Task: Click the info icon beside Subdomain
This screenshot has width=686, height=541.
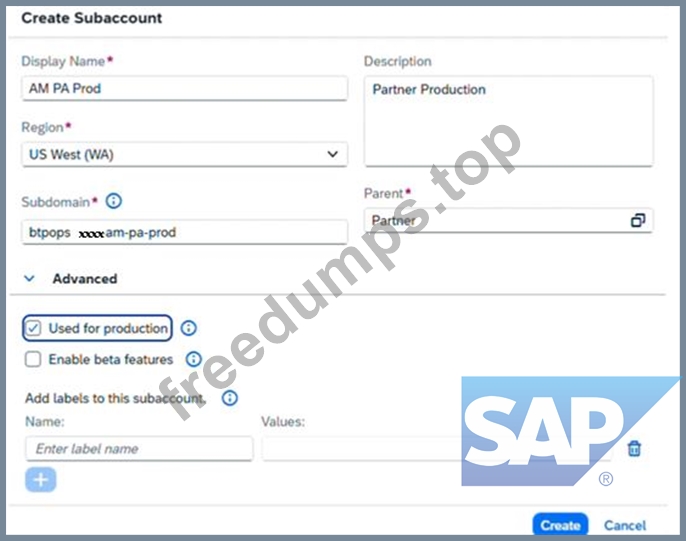Action: click(x=114, y=201)
